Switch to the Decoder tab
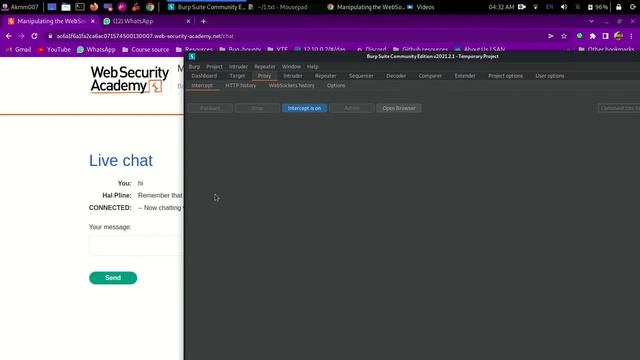This screenshot has width=640, height=360. click(396, 76)
